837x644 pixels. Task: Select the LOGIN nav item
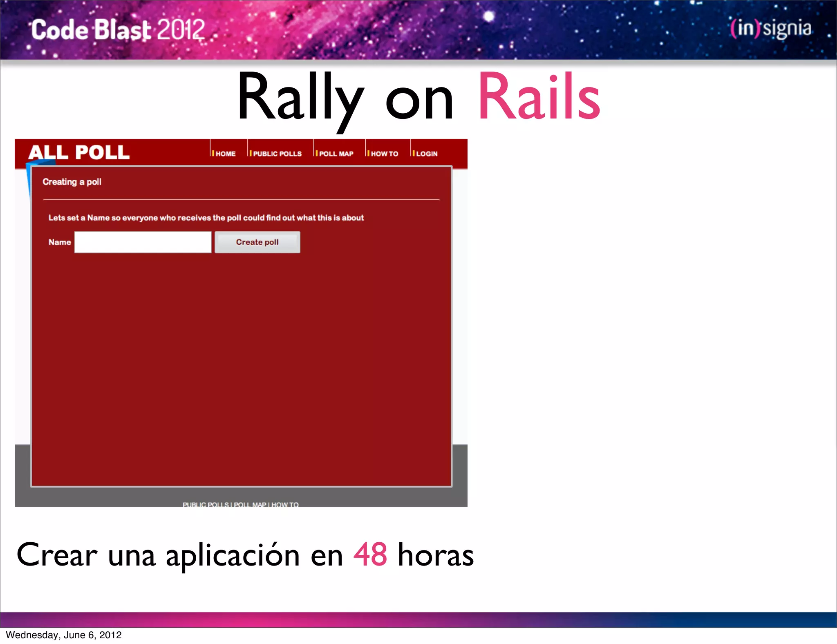[x=427, y=154]
